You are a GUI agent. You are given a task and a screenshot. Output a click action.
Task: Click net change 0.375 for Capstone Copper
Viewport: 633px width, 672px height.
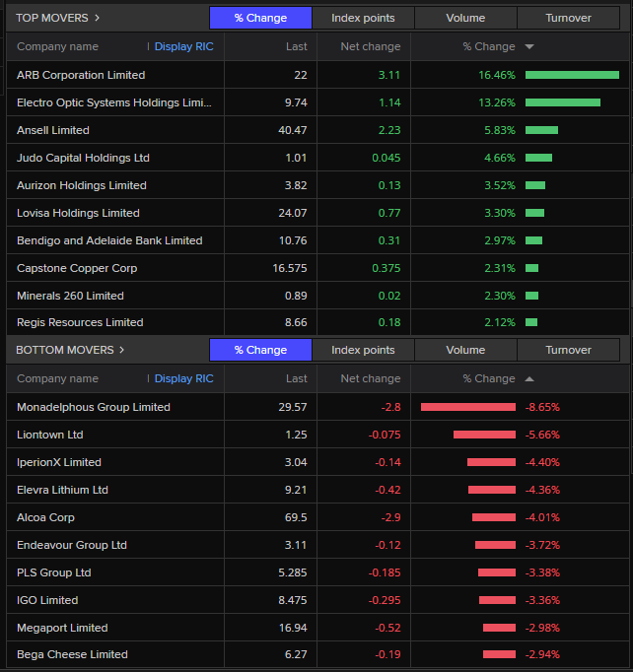click(386, 268)
